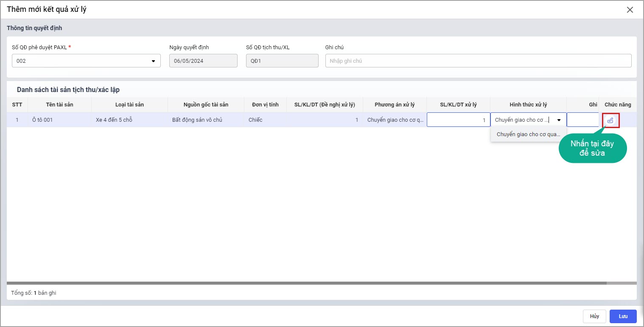Click the 'Xe 4 đến 5 chỗ' cell
Screen dimensions: 644x327
[129, 120]
